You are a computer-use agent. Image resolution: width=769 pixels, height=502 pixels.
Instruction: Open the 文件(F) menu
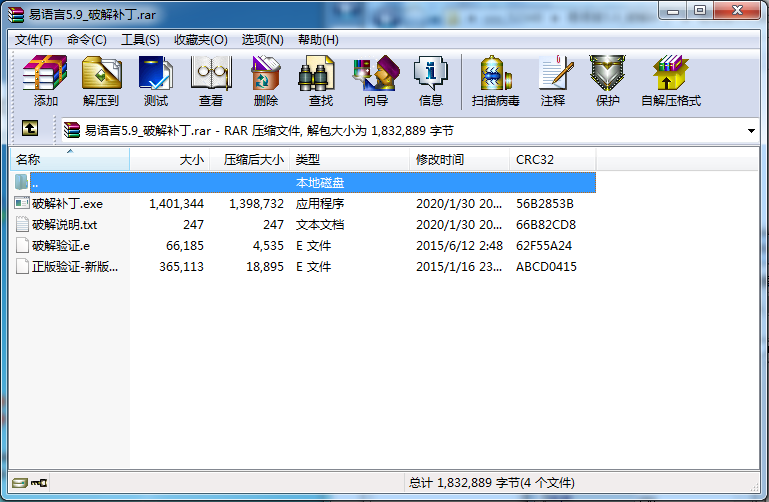tap(34, 40)
